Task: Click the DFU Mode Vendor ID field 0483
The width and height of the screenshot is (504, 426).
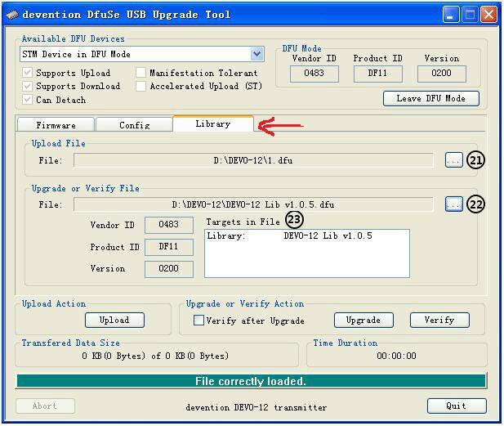Action: pyautogui.click(x=314, y=74)
